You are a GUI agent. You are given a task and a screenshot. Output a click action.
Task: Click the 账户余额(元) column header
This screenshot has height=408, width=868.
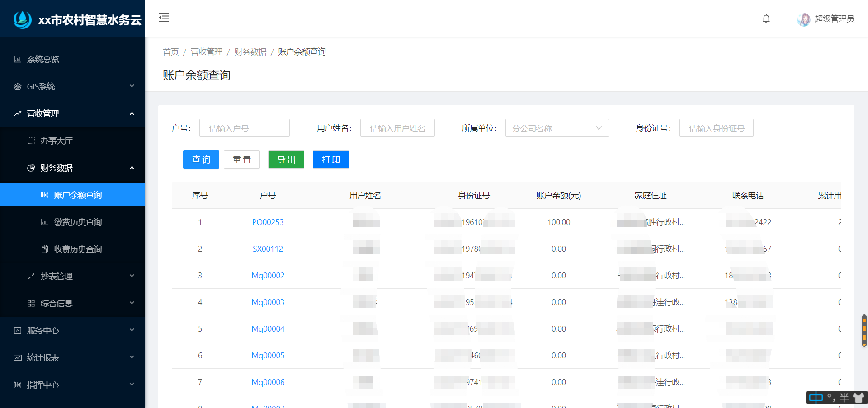coord(559,196)
